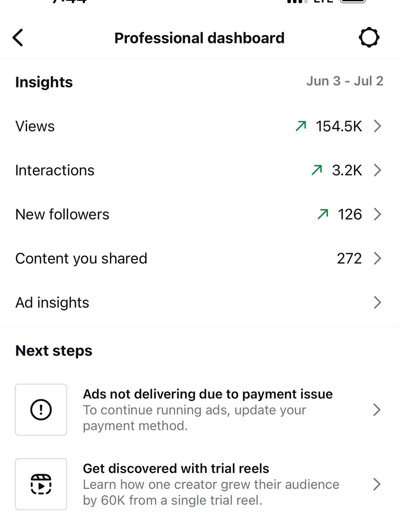Select the Jun 3 - Jul 2 date range
399x532 pixels.
point(344,81)
